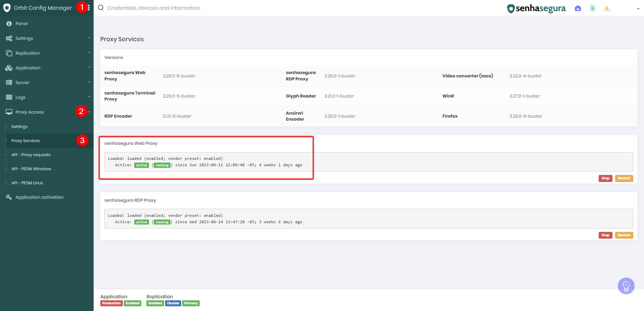Click the search magnifier icon
The height and width of the screenshot is (311, 644).
click(x=101, y=8)
